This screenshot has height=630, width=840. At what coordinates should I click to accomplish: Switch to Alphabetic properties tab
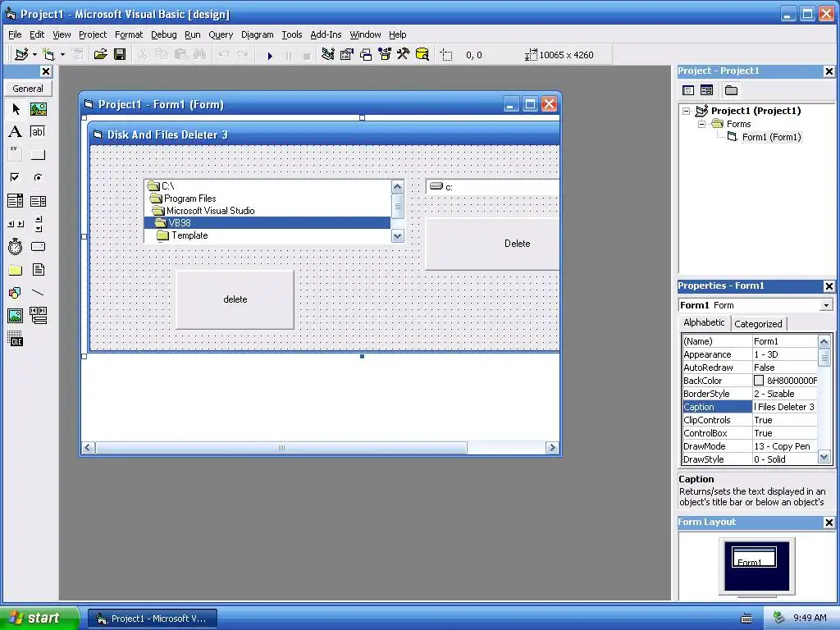coord(704,322)
